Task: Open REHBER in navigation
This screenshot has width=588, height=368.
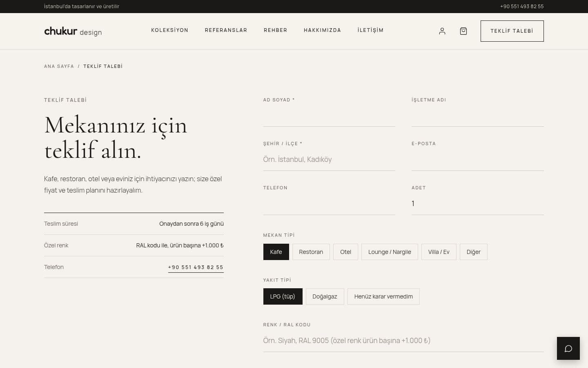Action: 276,30
